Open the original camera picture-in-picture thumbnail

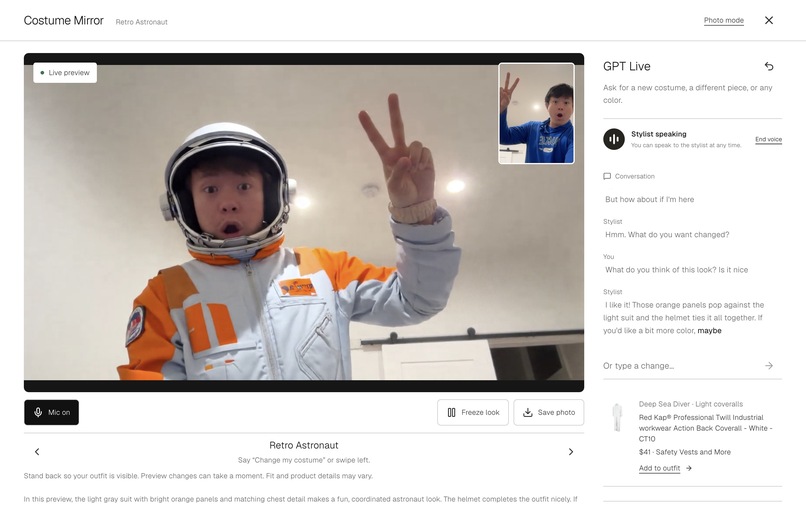[x=536, y=113]
